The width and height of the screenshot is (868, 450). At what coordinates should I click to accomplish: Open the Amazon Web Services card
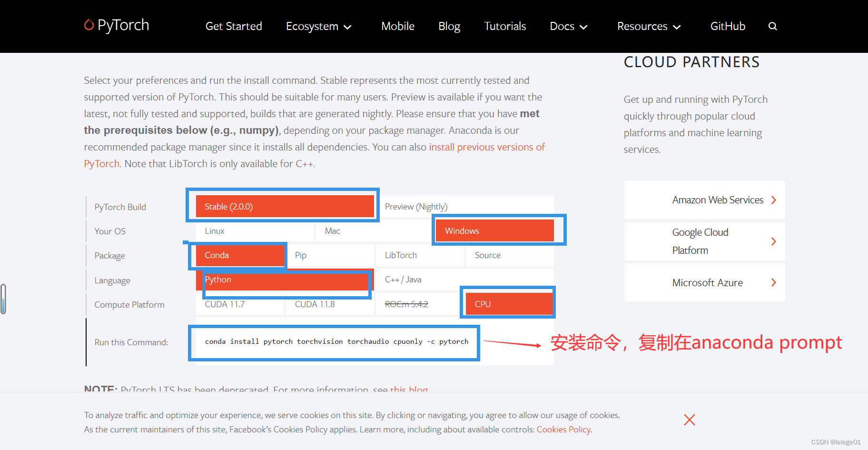(704, 200)
